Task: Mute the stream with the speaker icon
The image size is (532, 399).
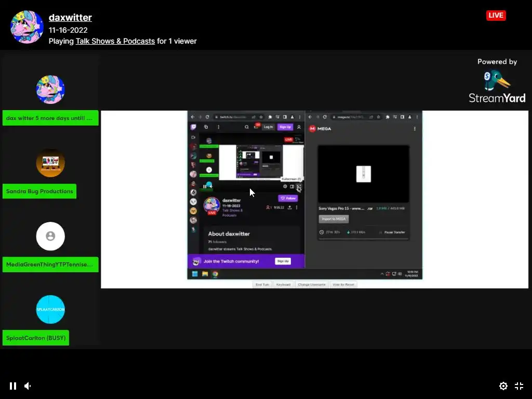Action: [28, 386]
